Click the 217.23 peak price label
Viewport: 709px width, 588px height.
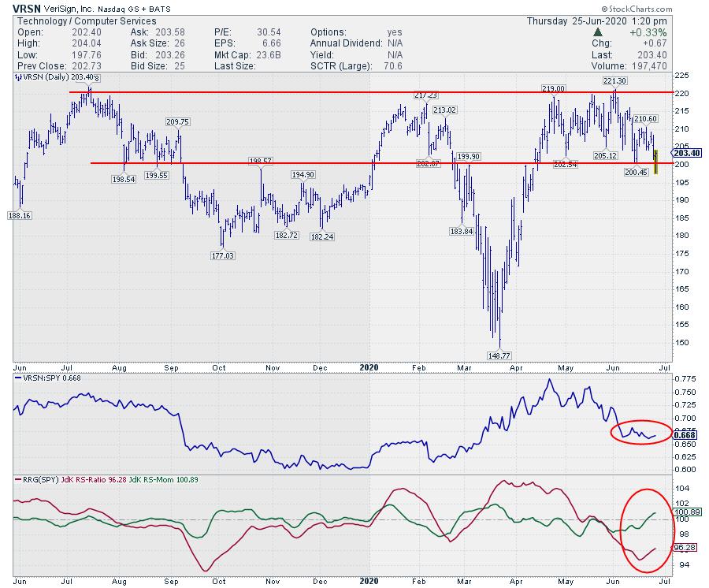click(x=426, y=95)
